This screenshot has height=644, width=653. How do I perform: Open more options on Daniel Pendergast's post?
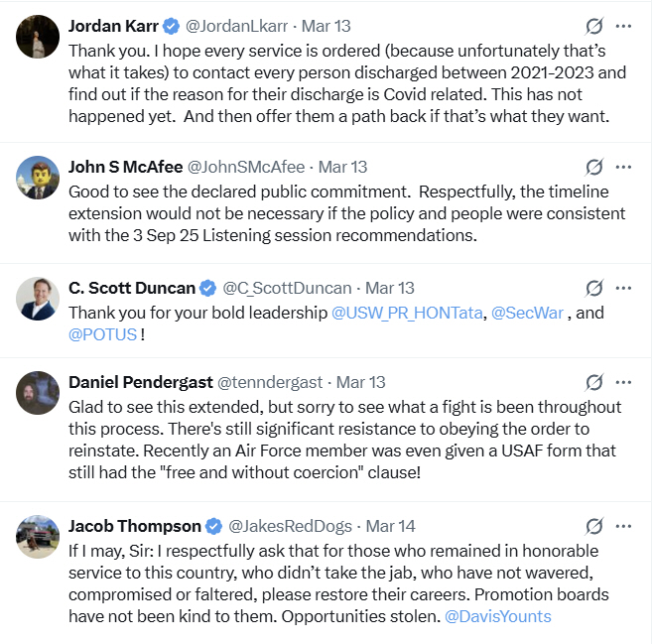click(623, 382)
